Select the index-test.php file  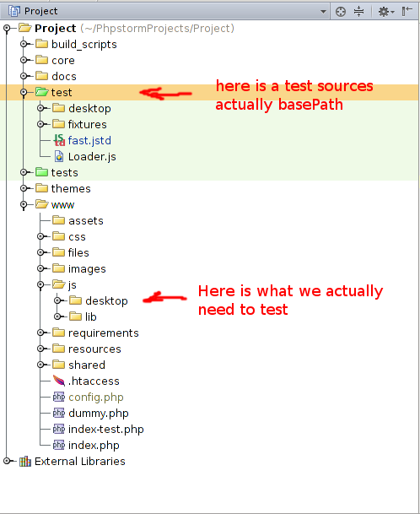pyautogui.click(x=105, y=429)
